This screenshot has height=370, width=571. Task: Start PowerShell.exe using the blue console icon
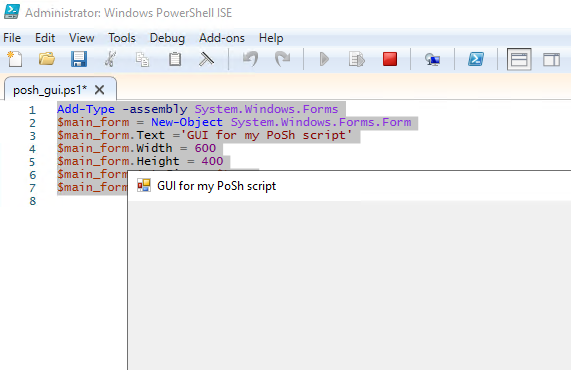[x=476, y=59]
